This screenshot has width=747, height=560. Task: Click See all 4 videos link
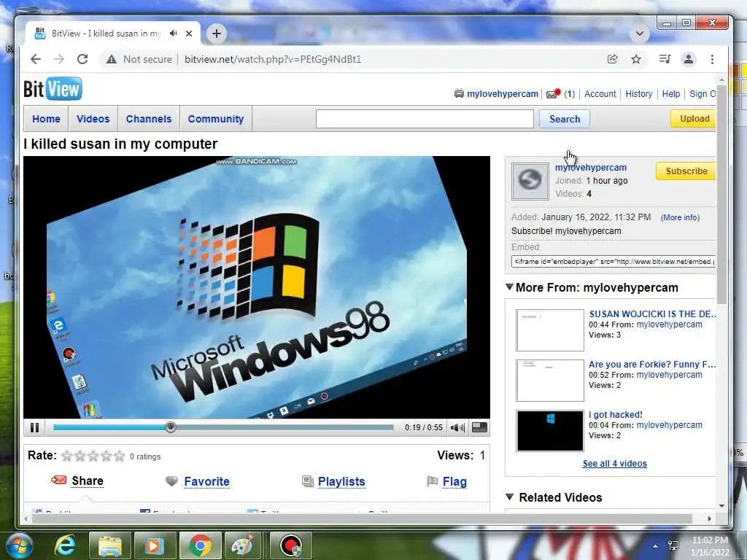click(x=614, y=463)
